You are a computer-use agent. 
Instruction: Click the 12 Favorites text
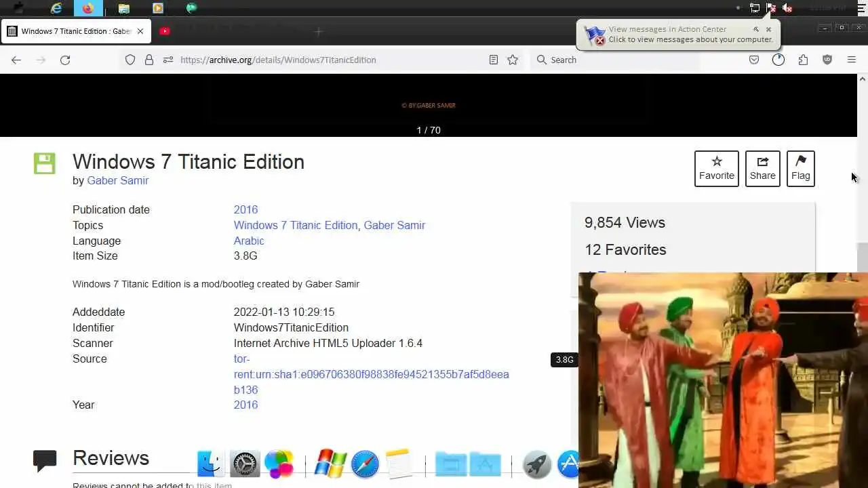coord(625,250)
